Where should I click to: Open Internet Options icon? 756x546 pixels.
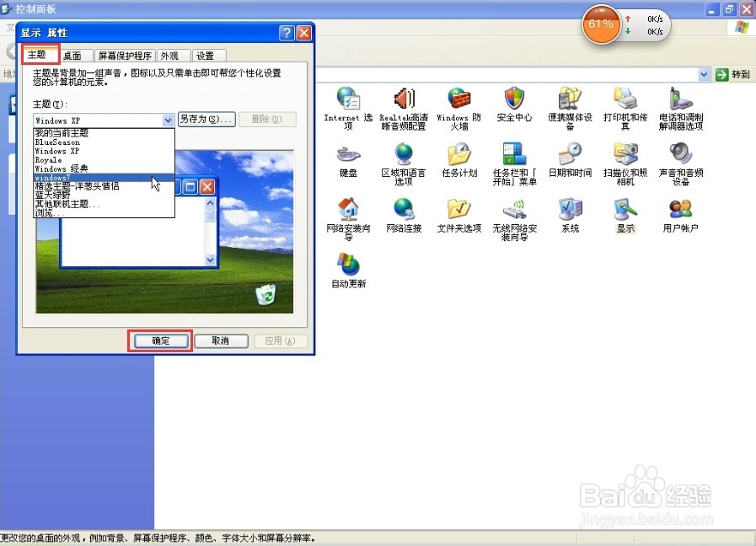point(347,99)
